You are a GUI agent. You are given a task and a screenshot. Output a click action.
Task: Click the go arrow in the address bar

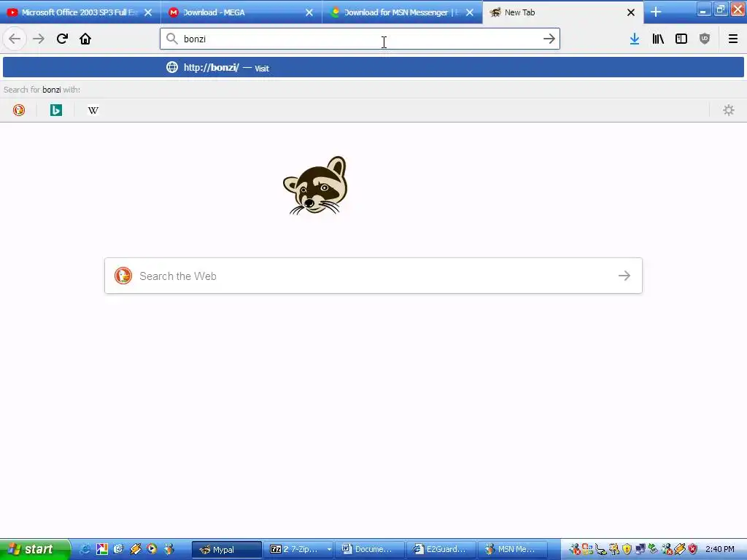(549, 39)
